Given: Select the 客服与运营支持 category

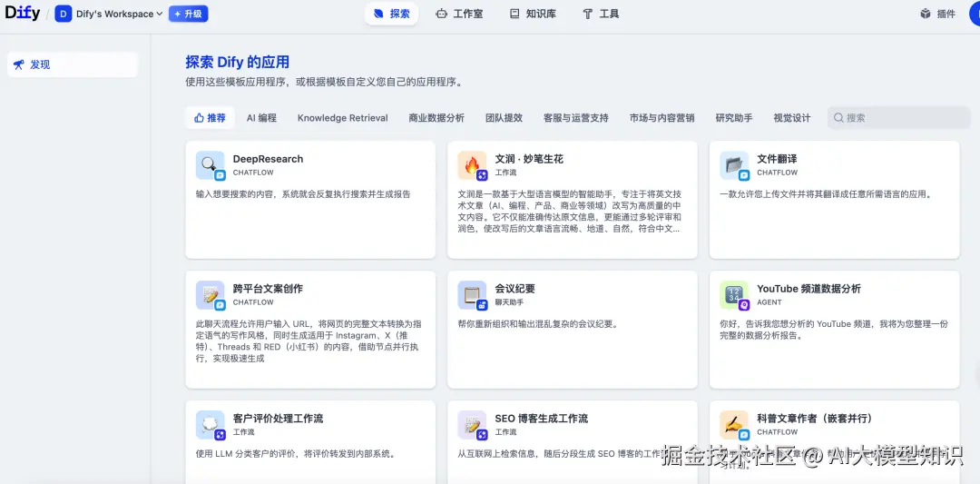Looking at the screenshot, I should [x=575, y=117].
